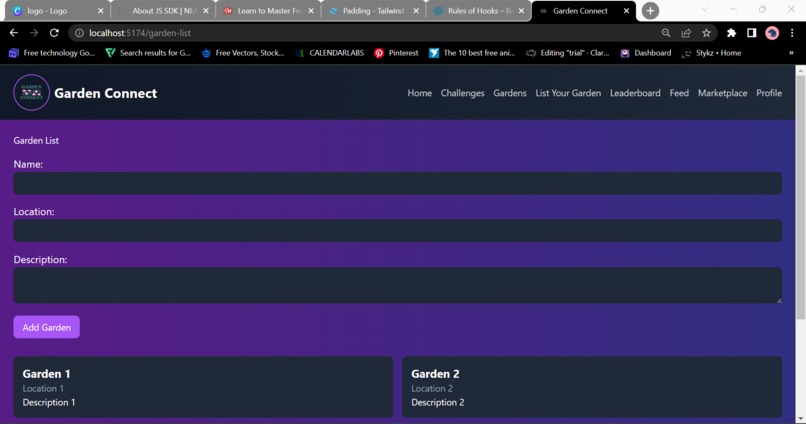Screen dimensions: 806x424
Task: Open the Dashboard bookmark
Action: click(x=646, y=53)
